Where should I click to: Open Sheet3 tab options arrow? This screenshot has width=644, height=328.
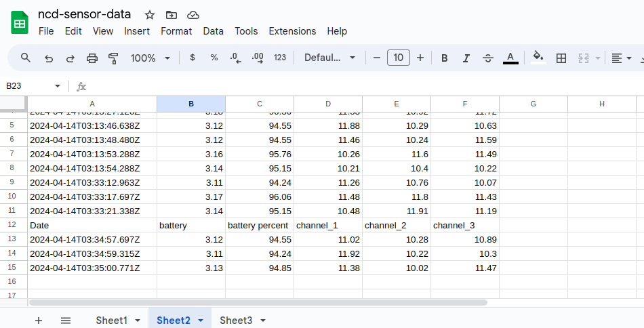point(263,320)
